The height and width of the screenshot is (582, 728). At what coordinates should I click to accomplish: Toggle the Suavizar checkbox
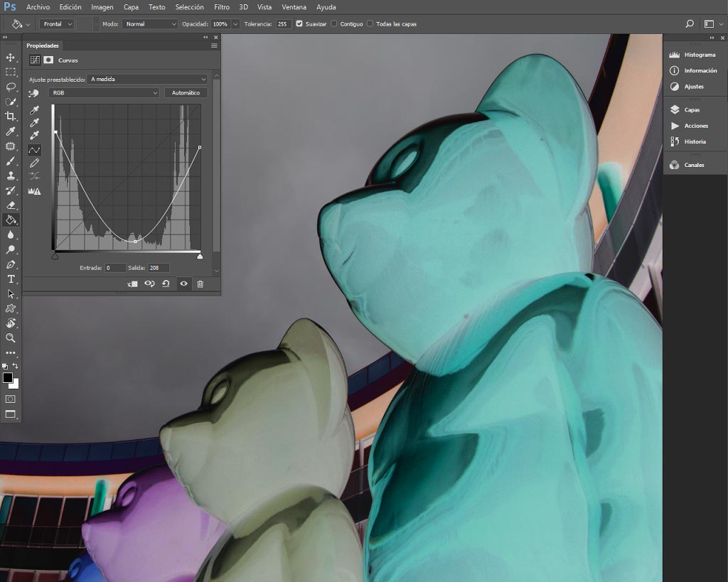[x=299, y=23]
